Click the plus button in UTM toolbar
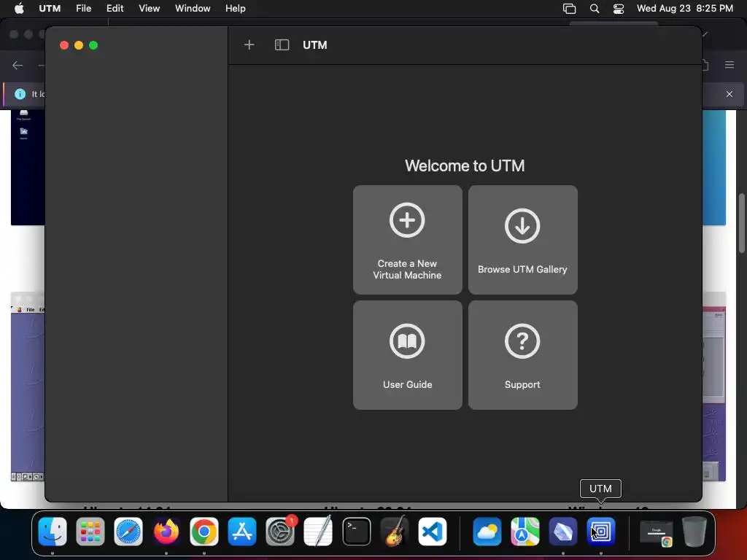 (x=249, y=44)
